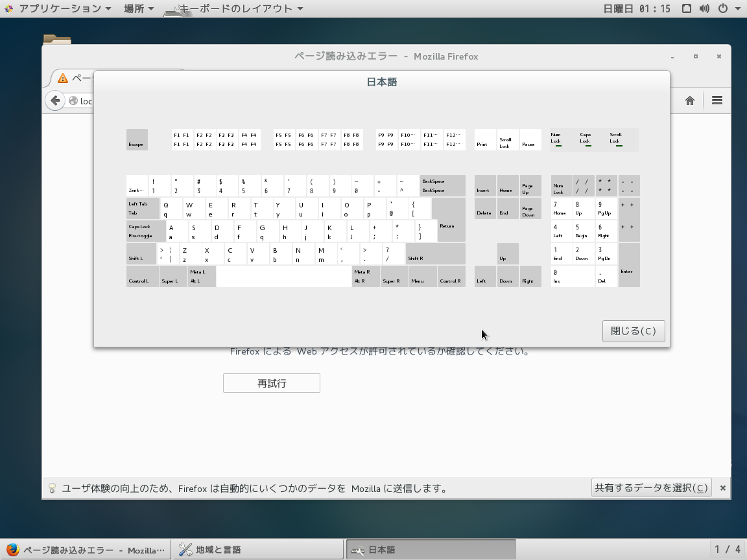Click the Super L key

(x=173, y=276)
